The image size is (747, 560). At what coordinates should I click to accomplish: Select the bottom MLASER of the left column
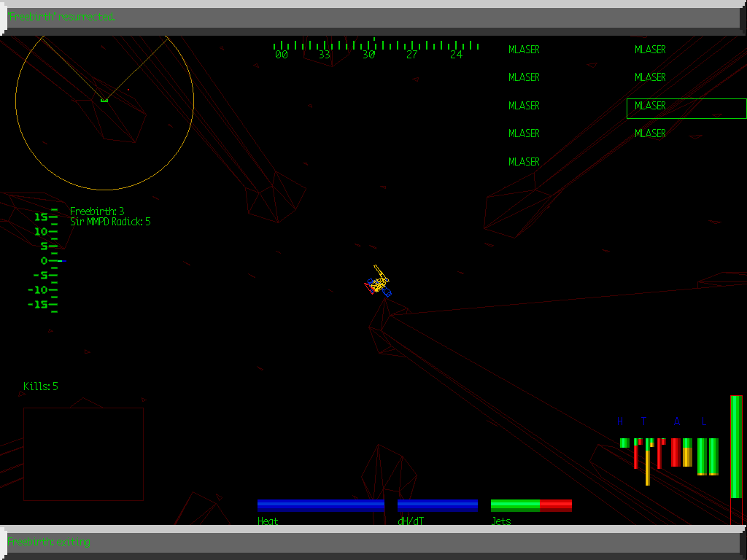[524, 161]
